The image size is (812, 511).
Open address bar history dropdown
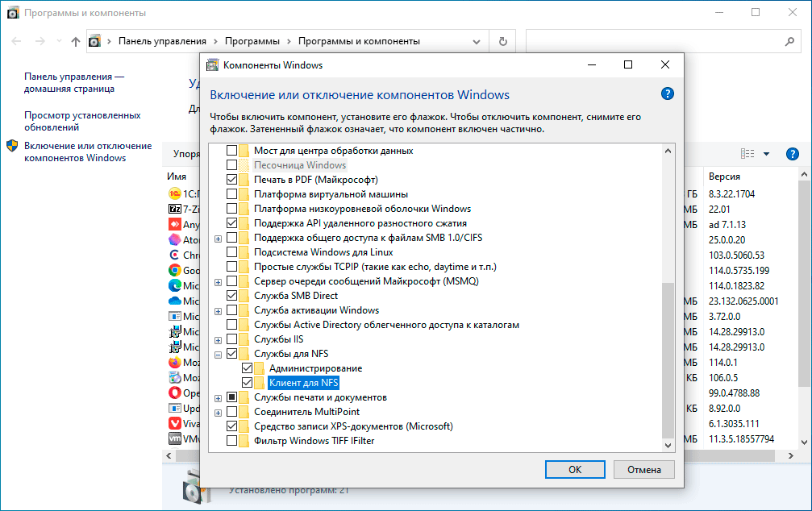pos(477,42)
